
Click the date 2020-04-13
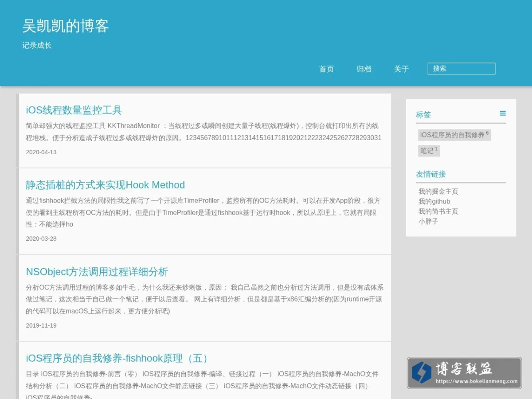coord(41,152)
